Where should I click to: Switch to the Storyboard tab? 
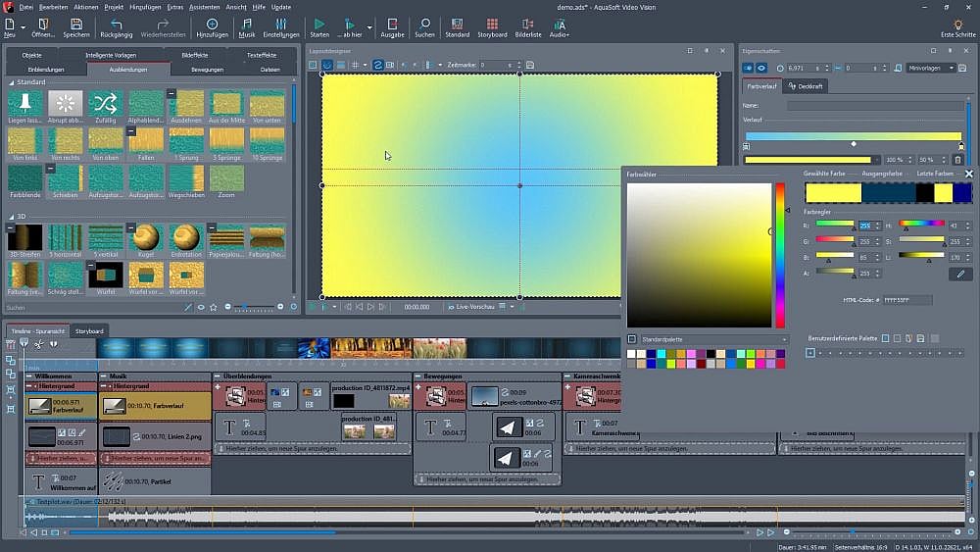pyautogui.click(x=89, y=331)
